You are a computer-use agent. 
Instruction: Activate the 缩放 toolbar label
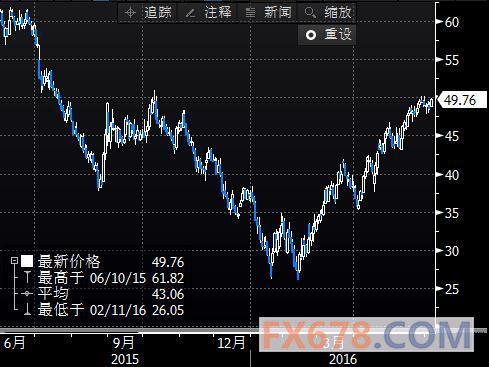pyautogui.click(x=338, y=13)
